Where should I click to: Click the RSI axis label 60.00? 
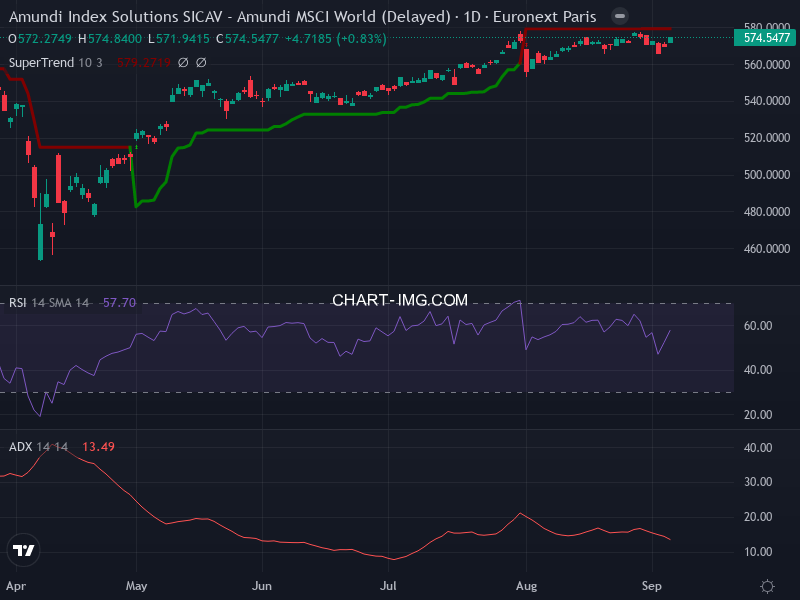[x=758, y=326]
